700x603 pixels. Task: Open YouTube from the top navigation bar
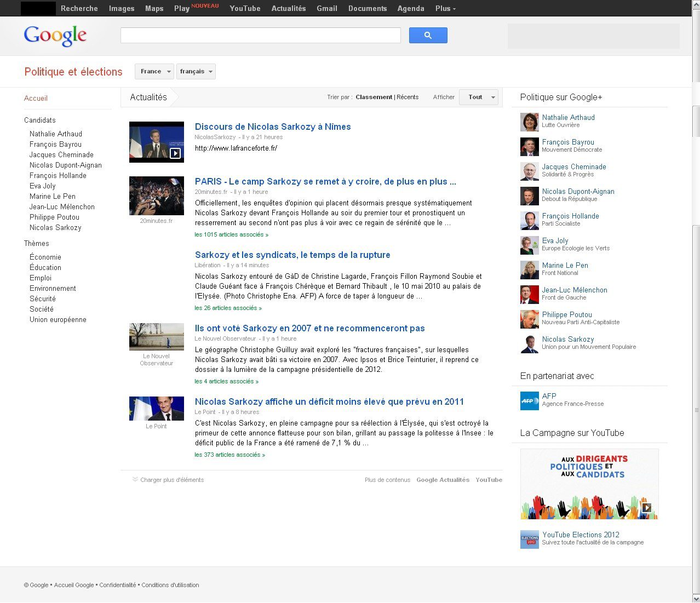point(245,8)
